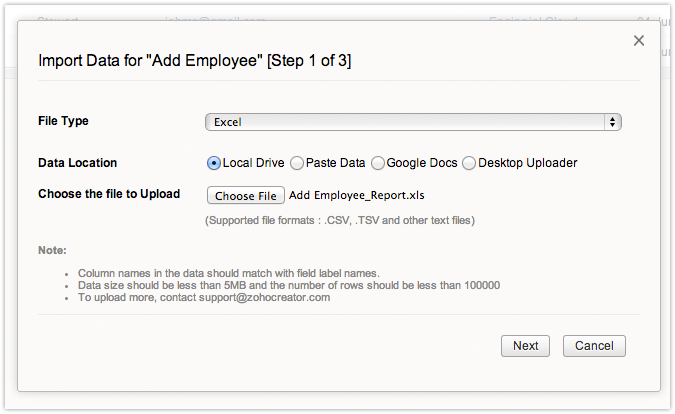Image resolution: width=675 pixels, height=414 pixels.
Task: Click the Note heading
Action: pyautogui.click(x=52, y=250)
